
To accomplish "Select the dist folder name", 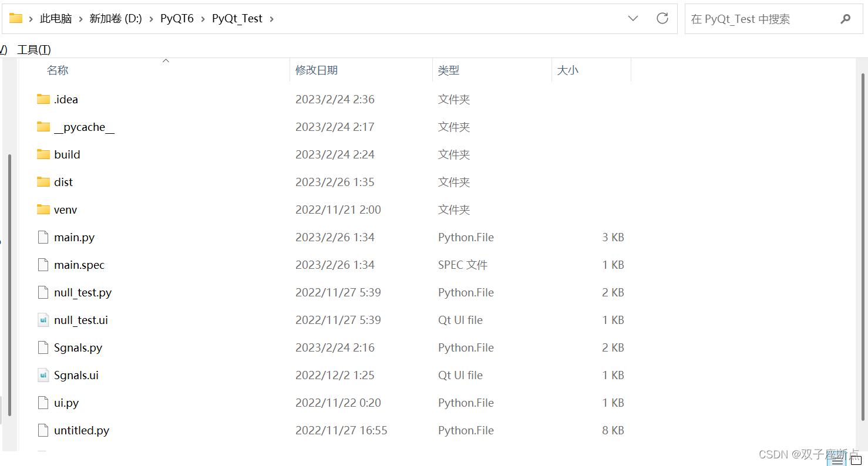I will point(63,182).
